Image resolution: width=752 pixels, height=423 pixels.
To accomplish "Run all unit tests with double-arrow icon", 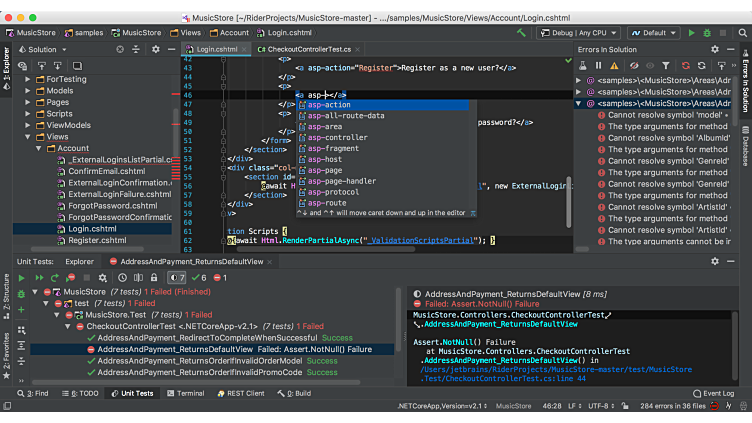I will pos(38,277).
